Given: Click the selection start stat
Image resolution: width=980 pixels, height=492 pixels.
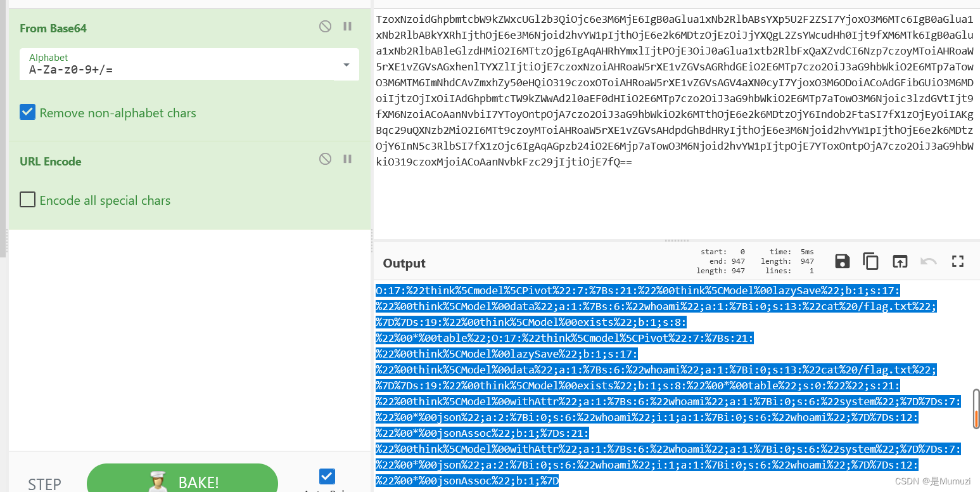Looking at the screenshot, I should pyautogui.click(x=723, y=252).
